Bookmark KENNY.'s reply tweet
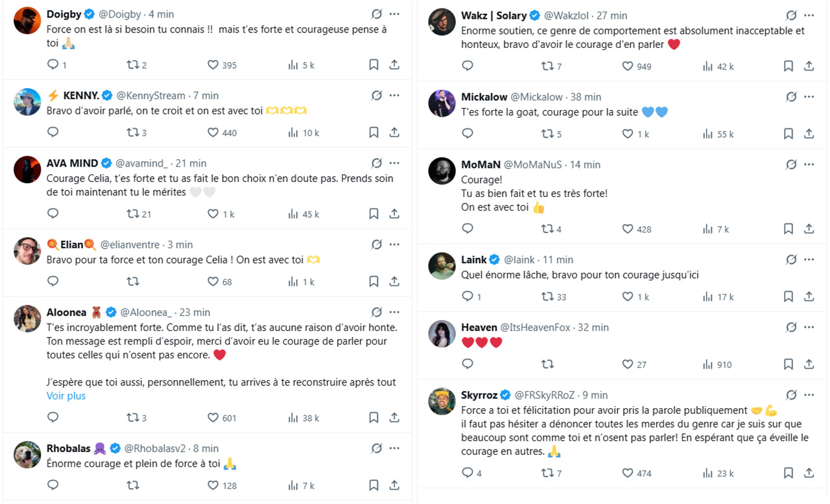This screenshot has height=504, width=830. tap(373, 132)
